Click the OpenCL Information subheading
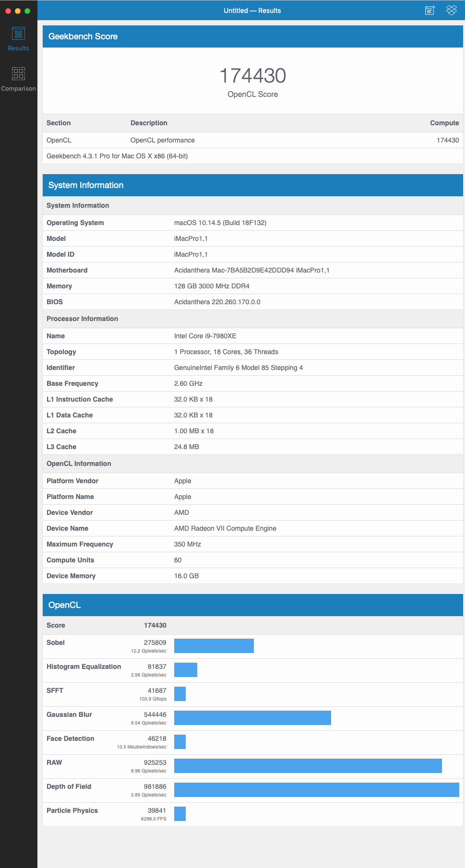 [79, 464]
